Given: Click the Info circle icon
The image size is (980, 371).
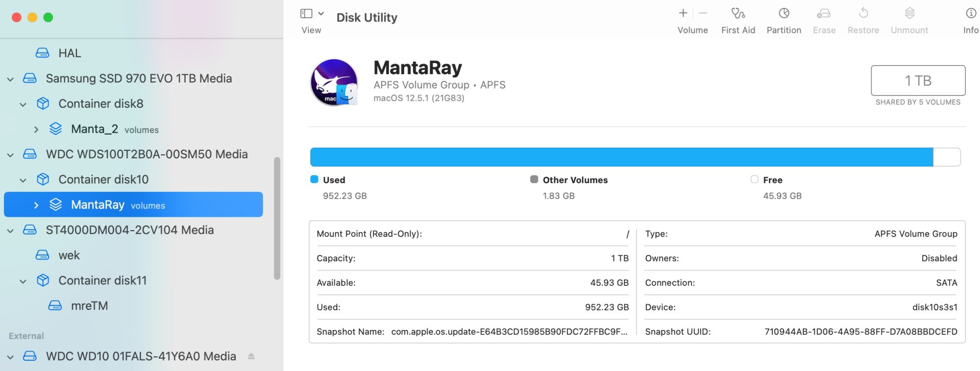Looking at the screenshot, I should tap(971, 13).
